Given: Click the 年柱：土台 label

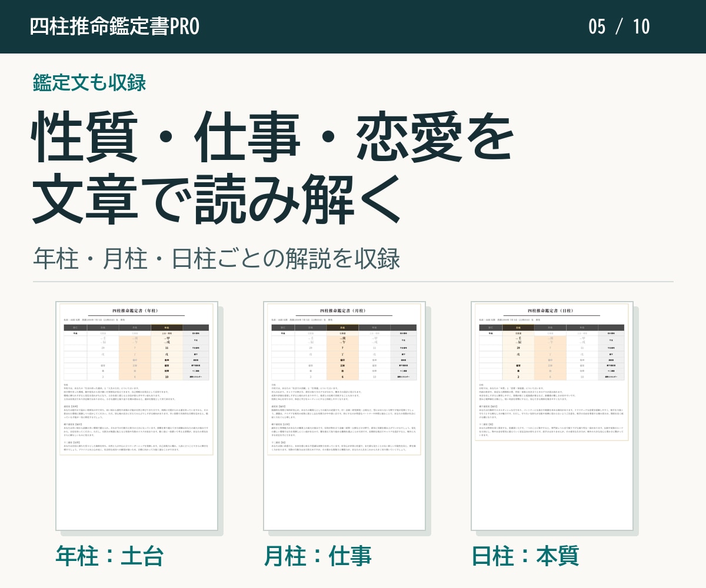Looking at the screenshot, I should (109, 556).
